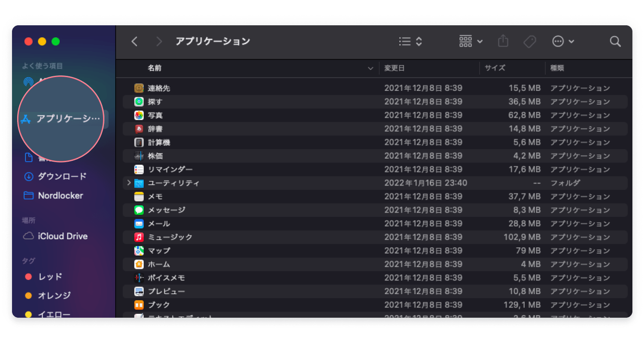The height and width of the screenshot is (343, 644).
Task: Click the green zoom window button
Action: pos(55,42)
